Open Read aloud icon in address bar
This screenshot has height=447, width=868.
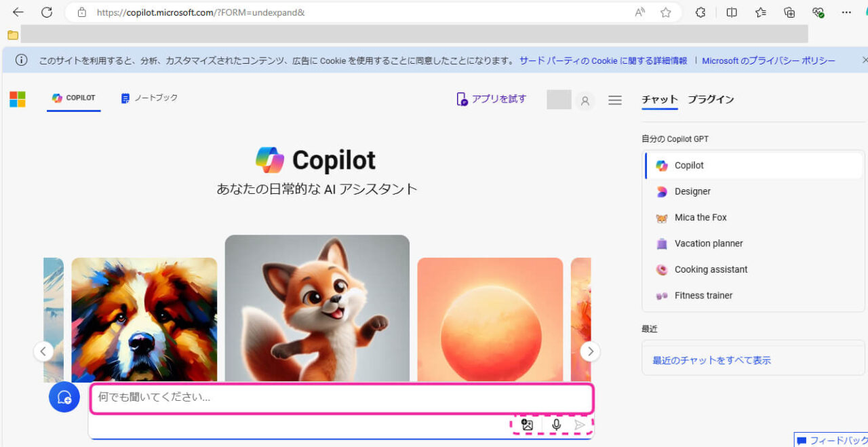(x=639, y=12)
